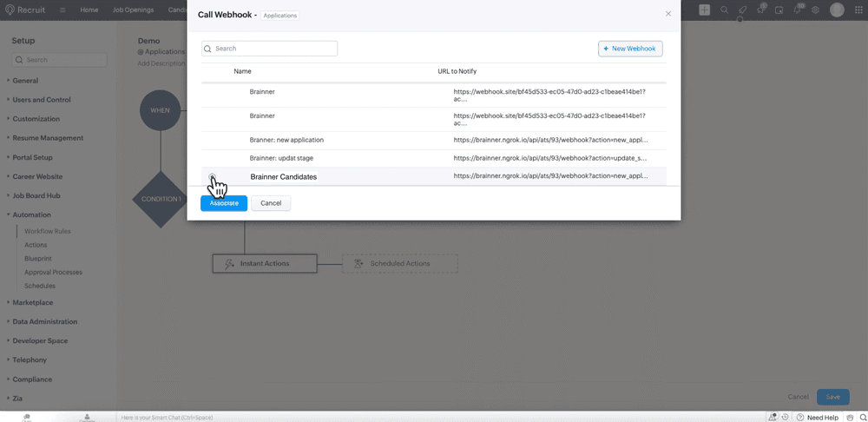Image resolution: width=868 pixels, height=422 pixels.
Task: Click the URL to Notify column header
Action: click(x=457, y=71)
